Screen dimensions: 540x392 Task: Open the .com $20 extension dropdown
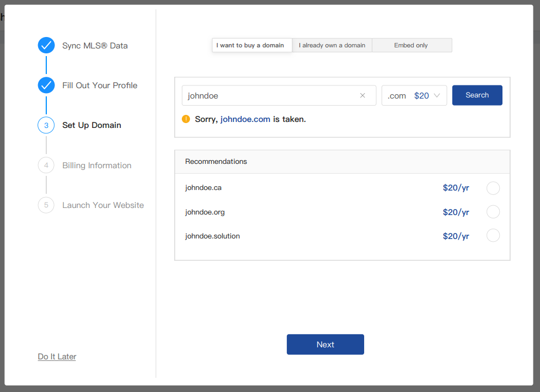[x=414, y=95]
